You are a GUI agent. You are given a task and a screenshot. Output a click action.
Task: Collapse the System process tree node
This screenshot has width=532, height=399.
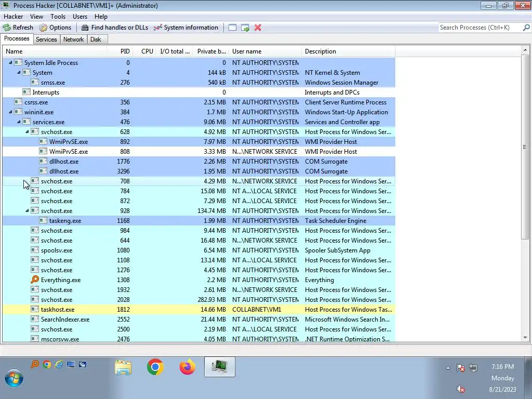[x=19, y=72]
